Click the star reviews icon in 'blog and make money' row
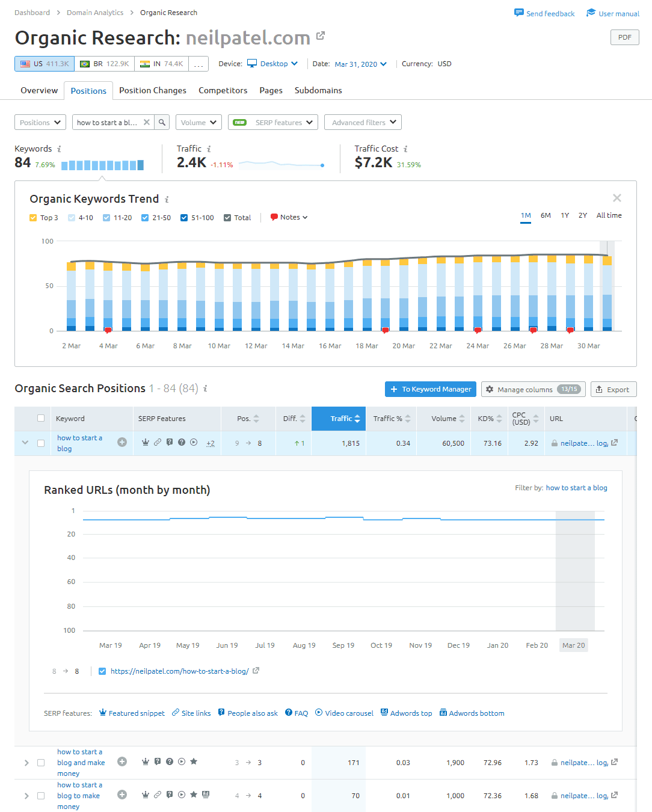652x812 pixels. click(x=194, y=761)
